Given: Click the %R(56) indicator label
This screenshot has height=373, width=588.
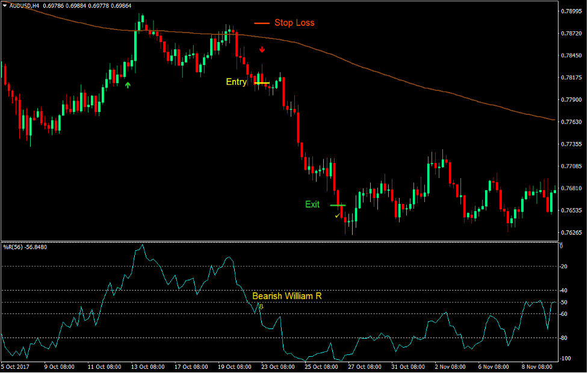Looking at the screenshot, I should tap(13, 246).
